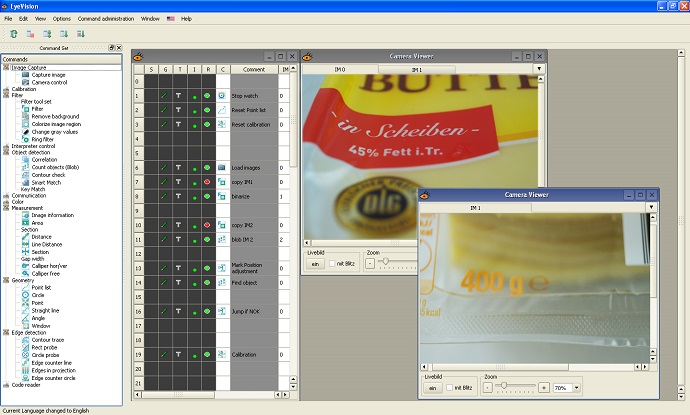Viewport: 690px width, 415px height.
Task: Expand the Code reader tree node
Action: [x=6, y=385]
